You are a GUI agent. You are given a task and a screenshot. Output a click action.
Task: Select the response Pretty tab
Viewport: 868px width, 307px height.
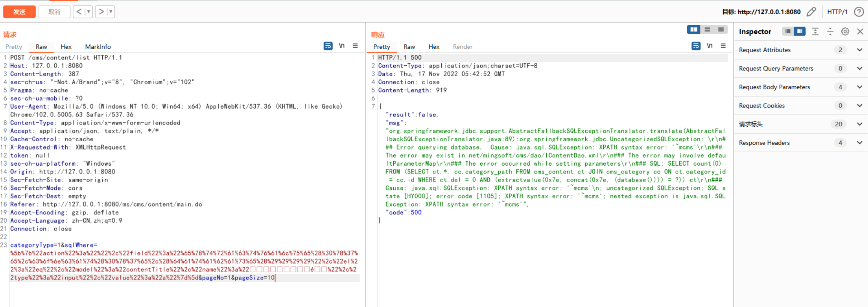[382, 47]
